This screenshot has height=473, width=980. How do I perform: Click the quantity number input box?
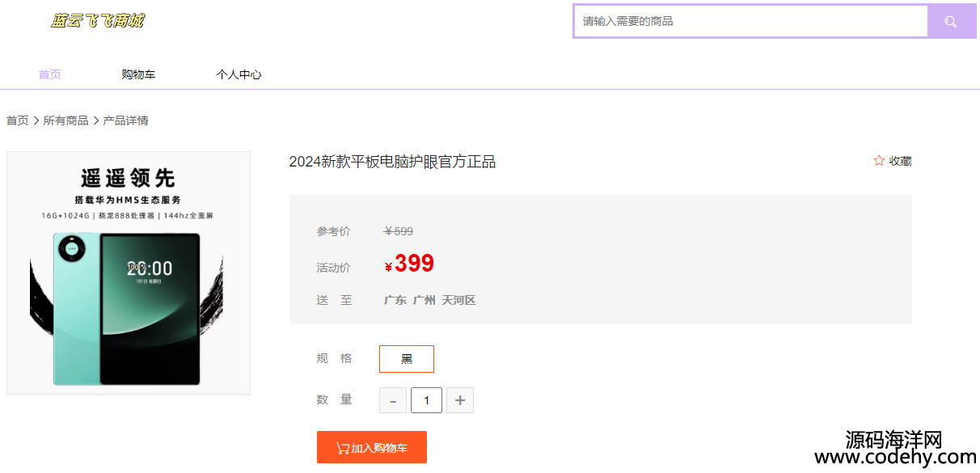pos(426,400)
